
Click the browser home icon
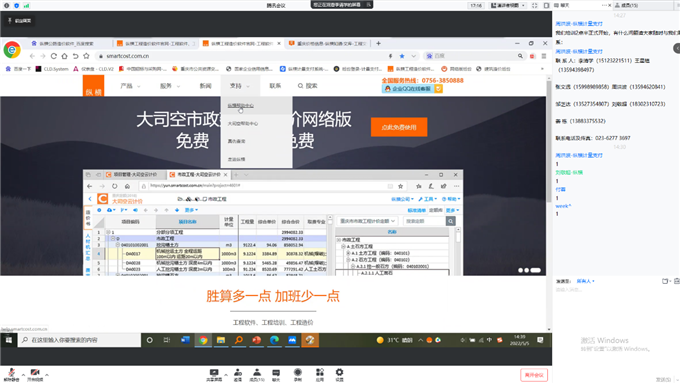(65, 56)
